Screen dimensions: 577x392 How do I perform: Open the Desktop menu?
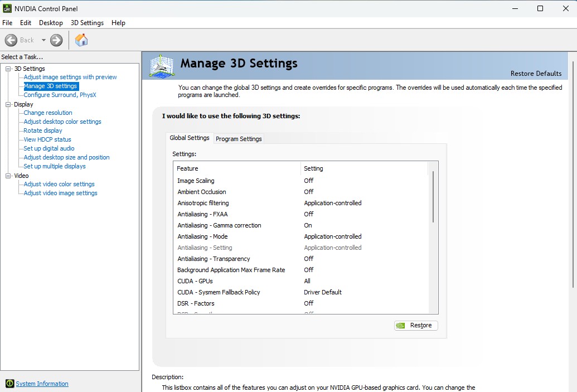(x=51, y=23)
